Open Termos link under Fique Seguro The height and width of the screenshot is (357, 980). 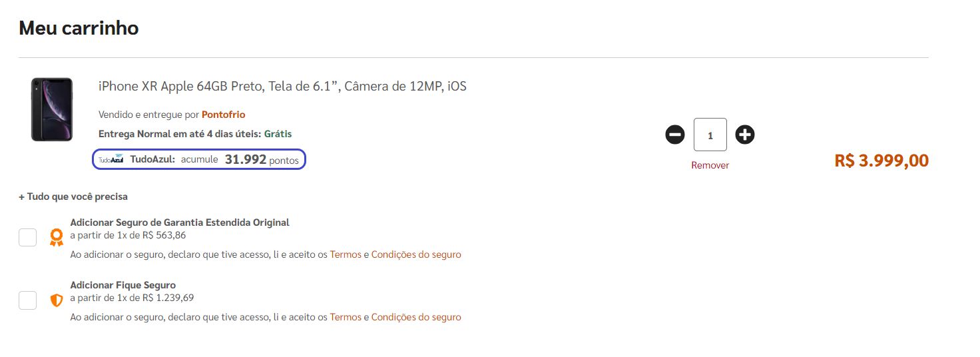[x=346, y=317]
